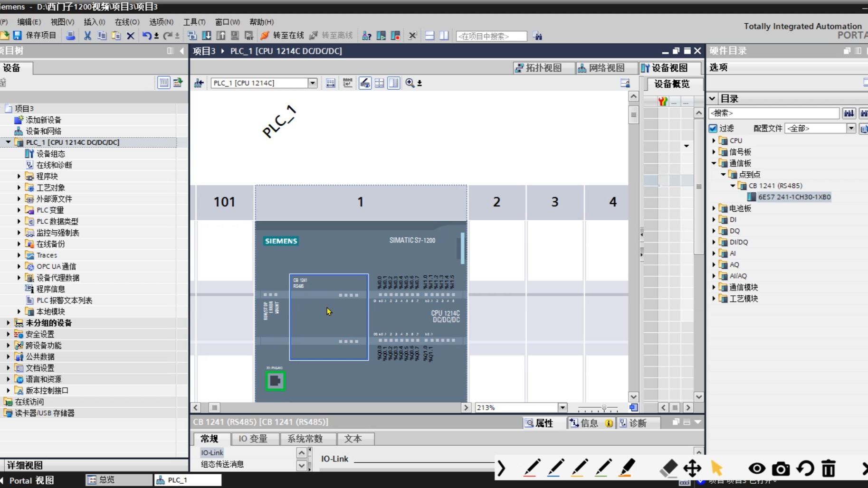Image resolution: width=868 pixels, height=488 pixels.
Task: Toggle annotation visibility with the eye icon
Action: click(x=757, y=469)
